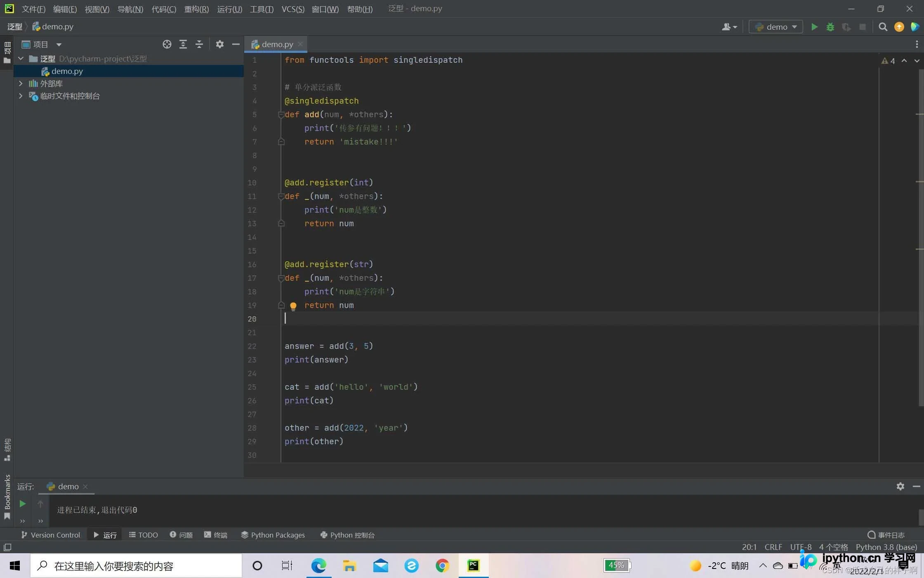
Task: Open the Version Control tool window
Action: 51,535
